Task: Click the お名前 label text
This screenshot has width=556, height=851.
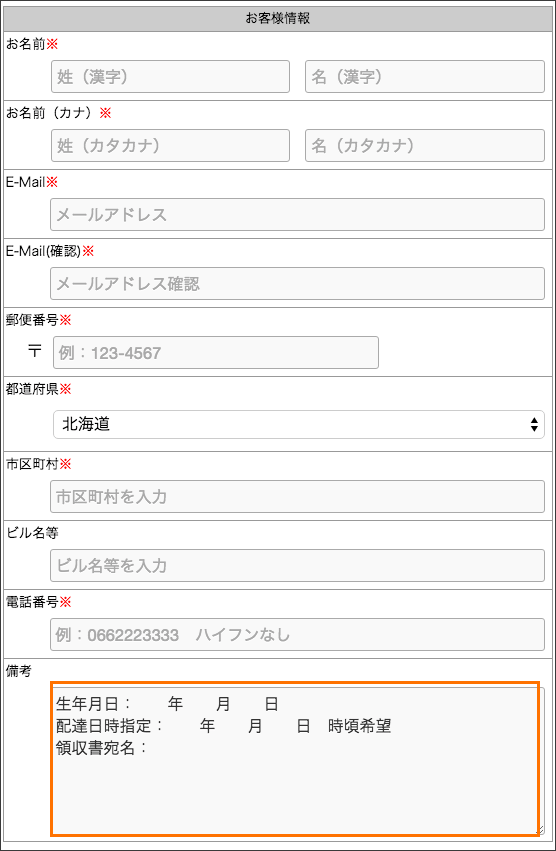Action: click(x=26, y=44)
